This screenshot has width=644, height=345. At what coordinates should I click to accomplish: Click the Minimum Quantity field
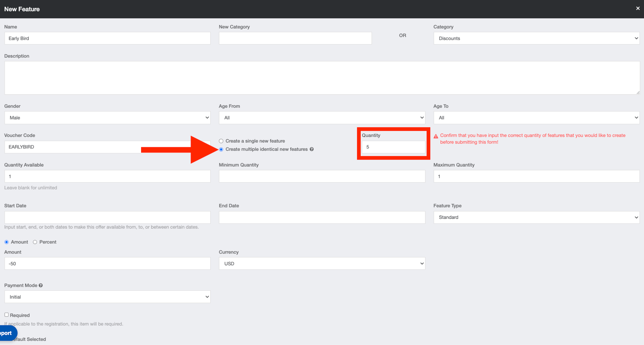(322, 177)
